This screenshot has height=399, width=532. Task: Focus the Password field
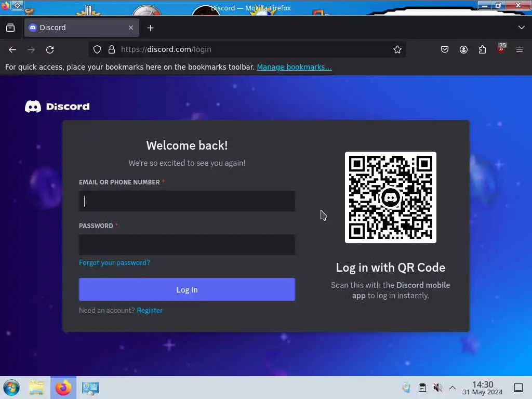tap(187, 245)
